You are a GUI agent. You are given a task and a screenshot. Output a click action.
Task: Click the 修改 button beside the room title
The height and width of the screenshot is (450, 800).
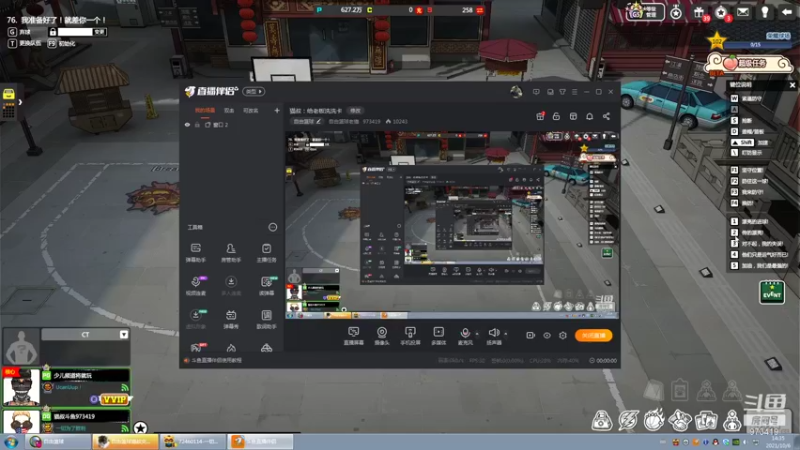(355, 111)
